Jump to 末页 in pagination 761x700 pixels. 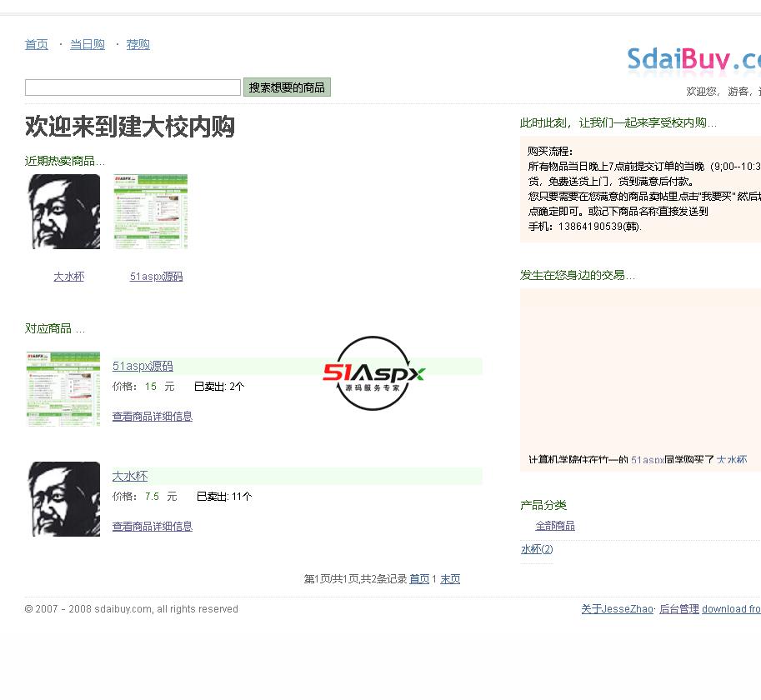[450, 579]
